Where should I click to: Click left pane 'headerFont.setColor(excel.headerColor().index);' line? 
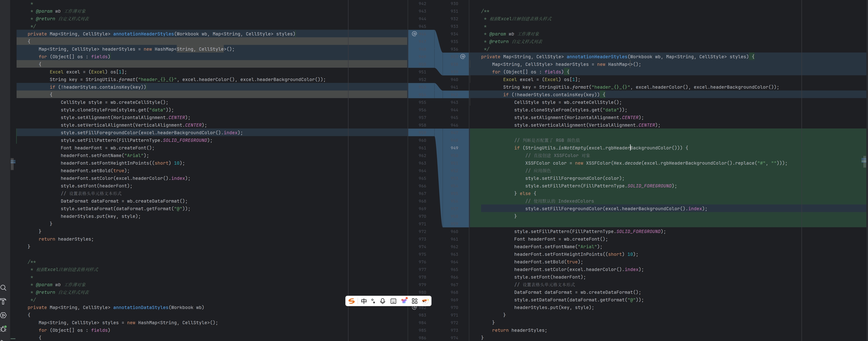pos(125,178)
